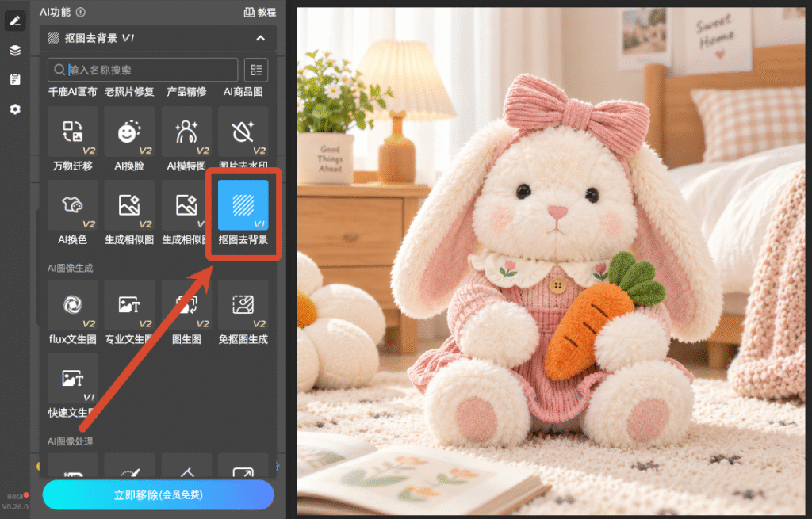The height and width of the screenshot is (519, 812).
Task: Open the clipboard records icon in sidebar
Action: coord(15,79)
